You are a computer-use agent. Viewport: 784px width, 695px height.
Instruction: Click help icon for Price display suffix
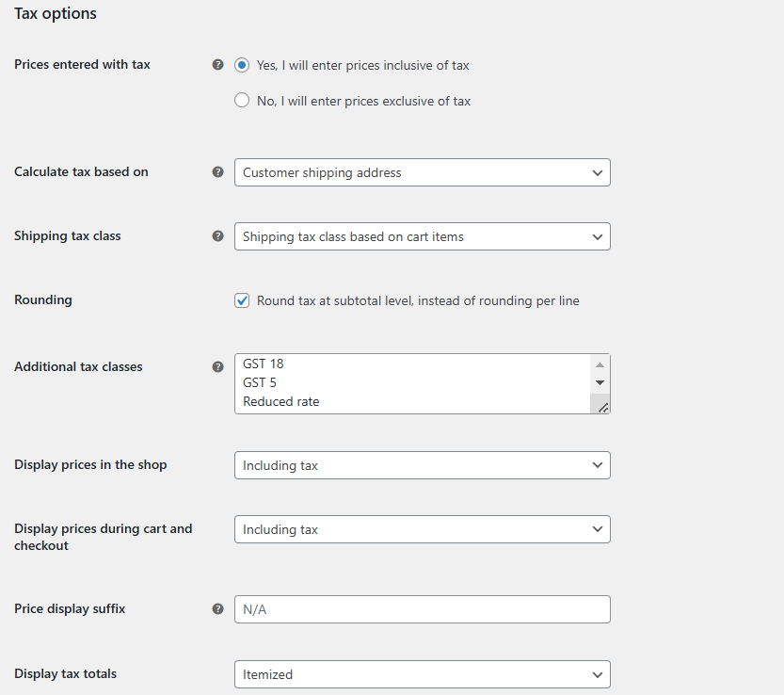217,609
